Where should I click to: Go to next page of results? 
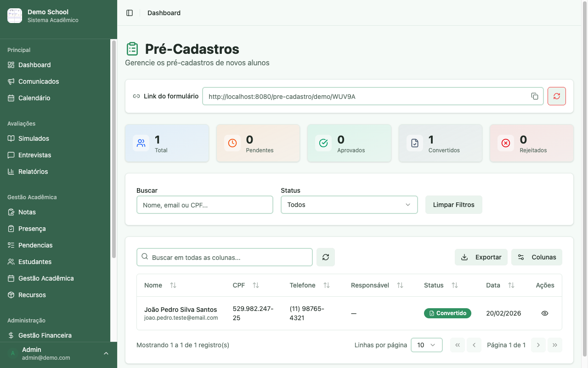(x=538, y=345)
